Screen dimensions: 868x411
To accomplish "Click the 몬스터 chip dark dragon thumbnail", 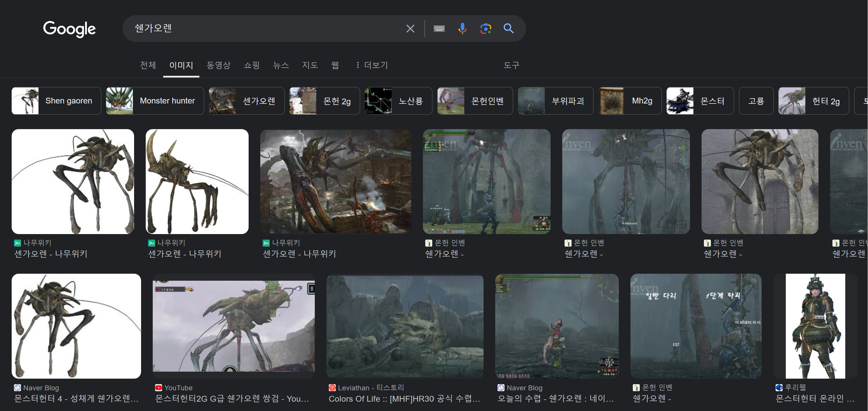I will [680, 101].
